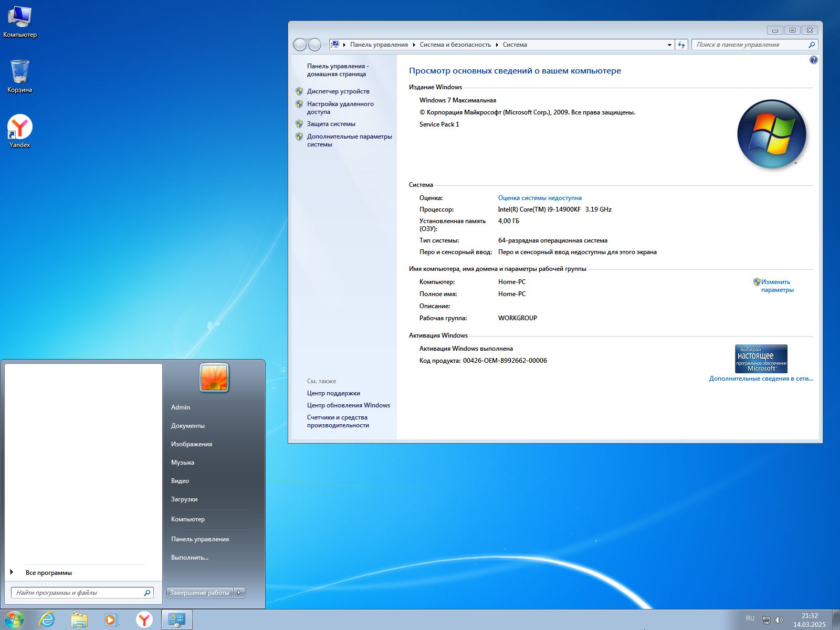Click the shield icon beside Изменить параметры
Screen dimensions: 840x630
point(757,282)
